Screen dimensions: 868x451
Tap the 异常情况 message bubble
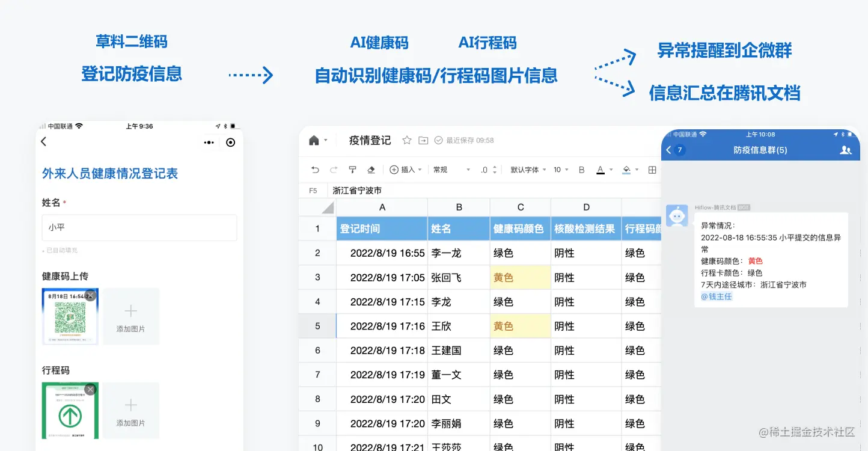pyautogui.click(x=771, y=260)
